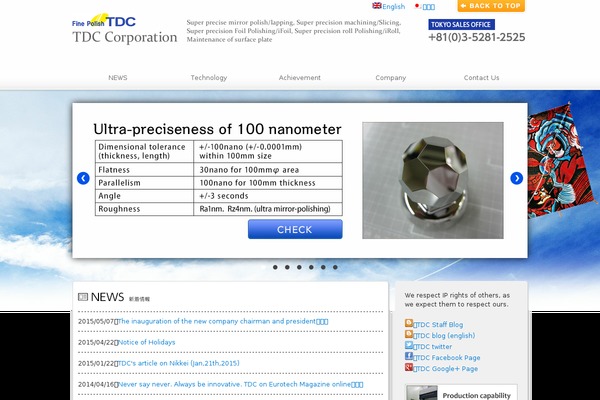Click the blue CHECK button
The height and width of the screenshot is (400, 600).
295,229
